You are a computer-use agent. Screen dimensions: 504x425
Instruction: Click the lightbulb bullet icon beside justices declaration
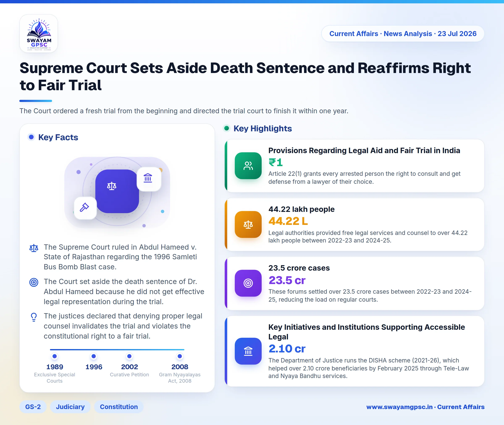(34, 317)
